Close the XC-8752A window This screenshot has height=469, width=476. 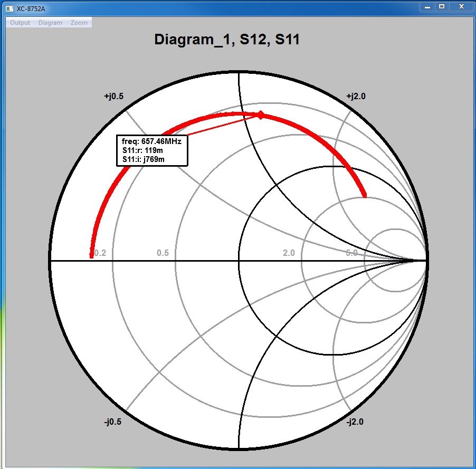(461, 7)
